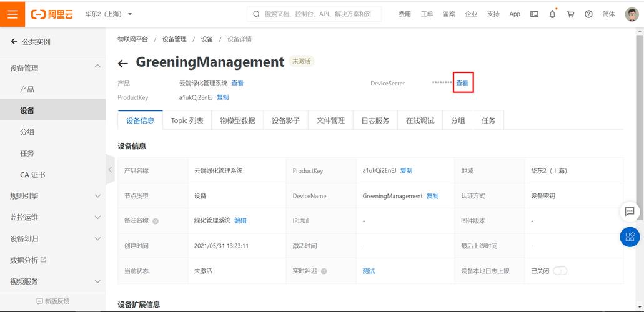Switch to the 文件管理 tab

[x=330, y=120]
